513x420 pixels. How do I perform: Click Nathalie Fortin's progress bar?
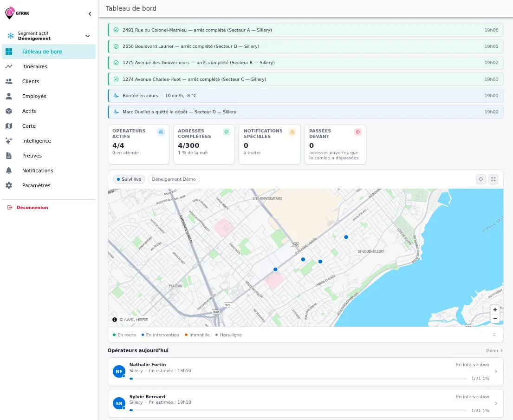coord(299,379)
